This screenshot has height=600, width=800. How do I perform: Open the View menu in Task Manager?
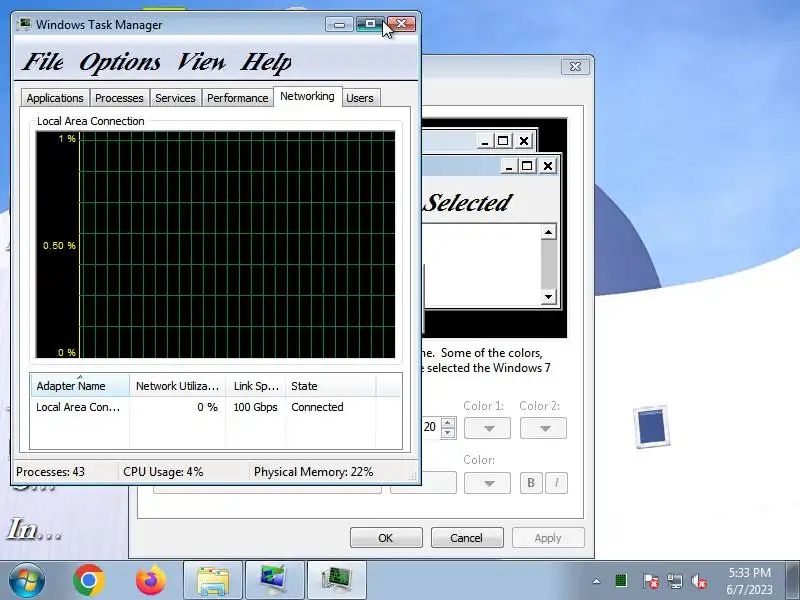pos(201,62)
